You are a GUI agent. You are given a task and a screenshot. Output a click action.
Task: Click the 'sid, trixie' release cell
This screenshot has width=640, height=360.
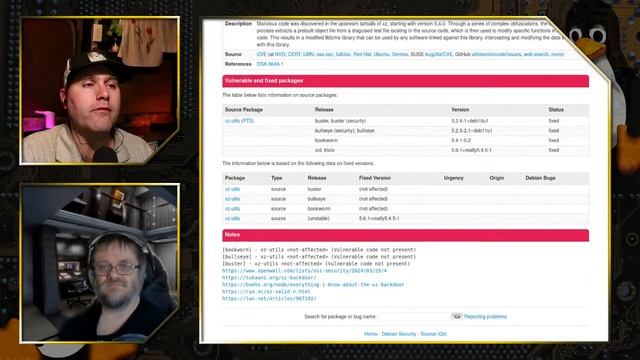pos(324,150)
